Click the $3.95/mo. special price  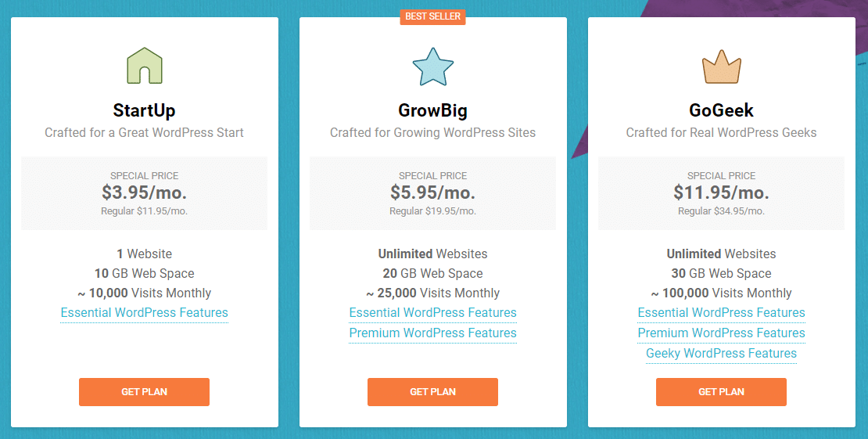point(145,193)
